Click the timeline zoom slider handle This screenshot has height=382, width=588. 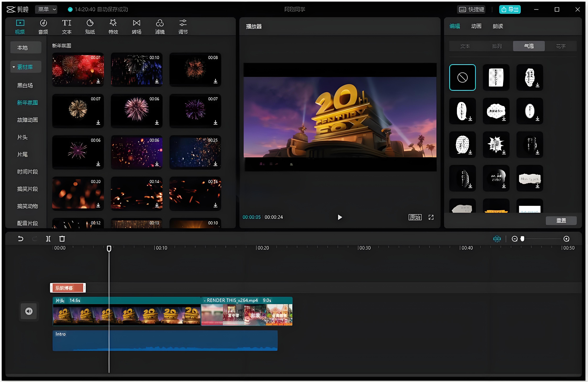(x=522, y=239)
